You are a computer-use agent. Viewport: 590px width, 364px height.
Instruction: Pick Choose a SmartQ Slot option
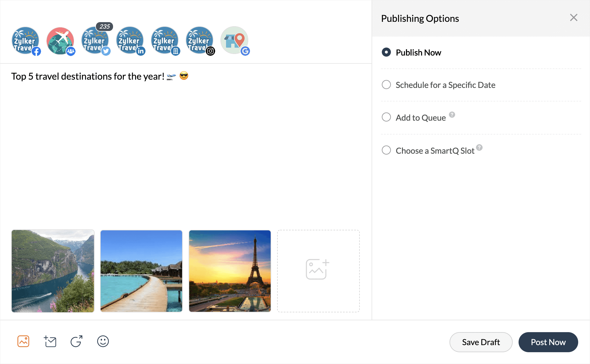click(386, 150)
